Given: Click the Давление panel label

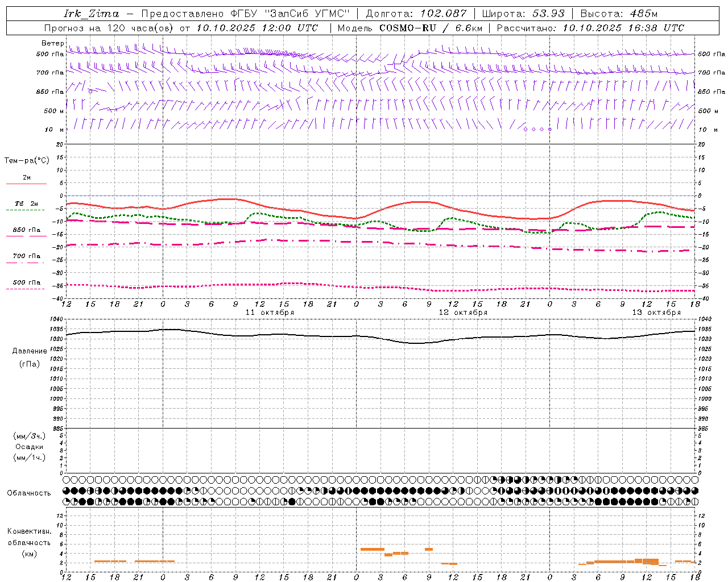Looking at the screenshot, I should tap(30, 351).
